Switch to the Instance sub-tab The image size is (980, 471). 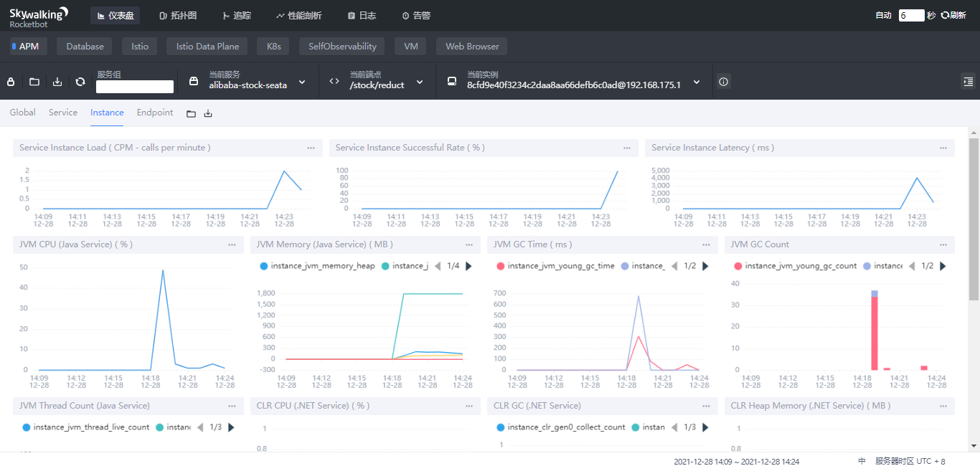(x=107, y=113)
